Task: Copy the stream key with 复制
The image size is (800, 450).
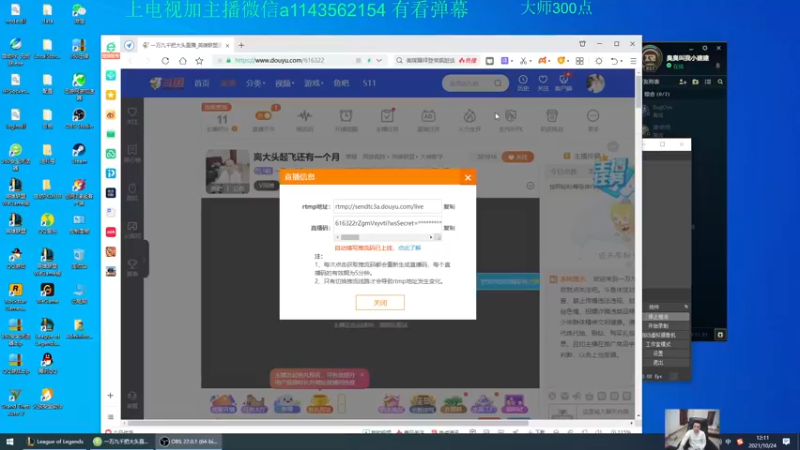Action: (x=449, y=228)
